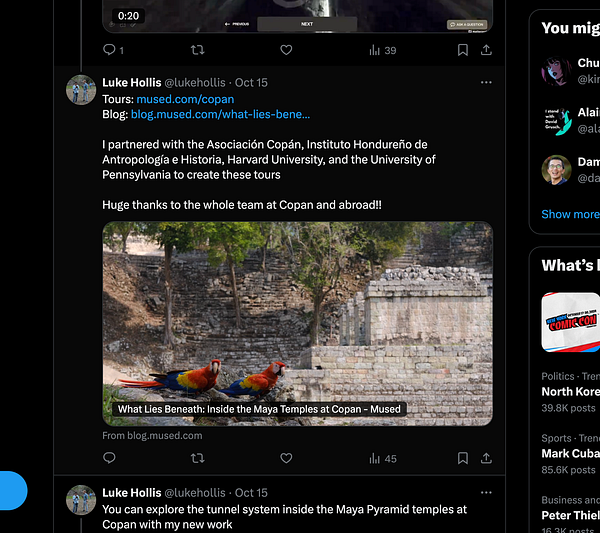Open the Comic Con trending image
600x533 pixels.
(571, 322)
